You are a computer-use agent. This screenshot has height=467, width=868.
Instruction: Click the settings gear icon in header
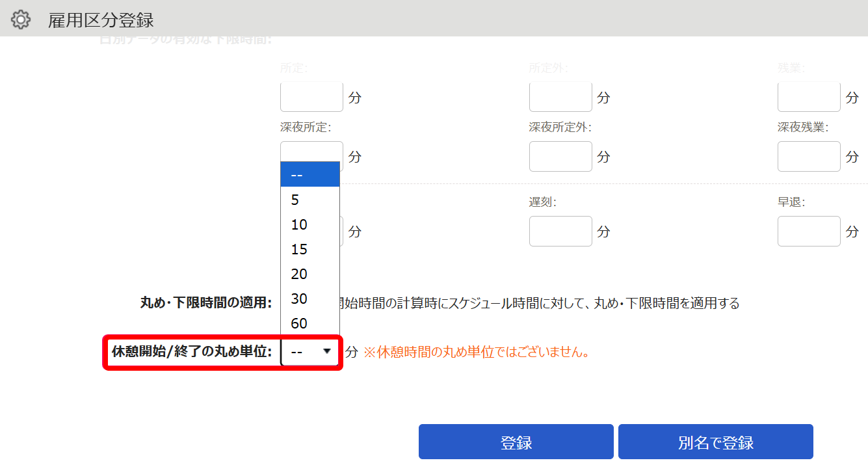(21, 20)
